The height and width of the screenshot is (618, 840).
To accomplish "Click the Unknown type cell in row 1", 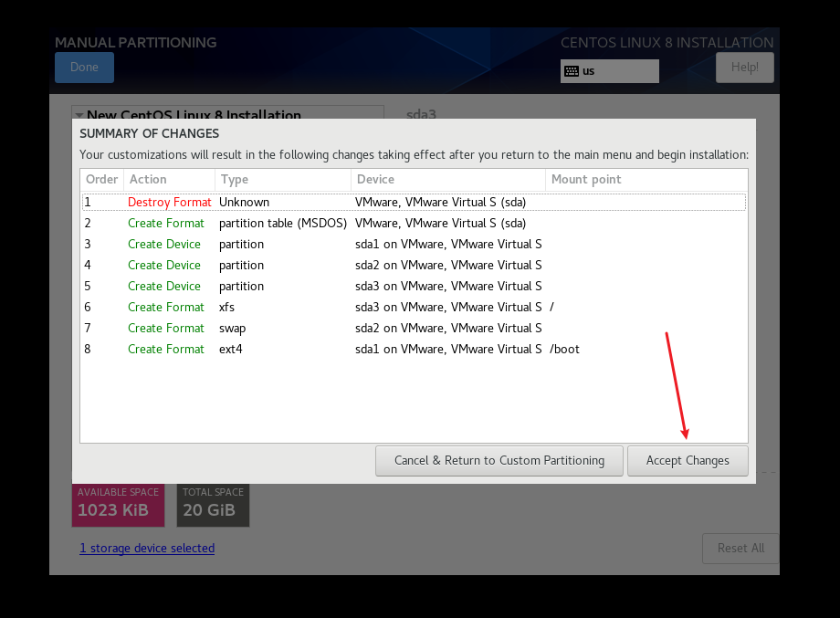I will (244, 203).
